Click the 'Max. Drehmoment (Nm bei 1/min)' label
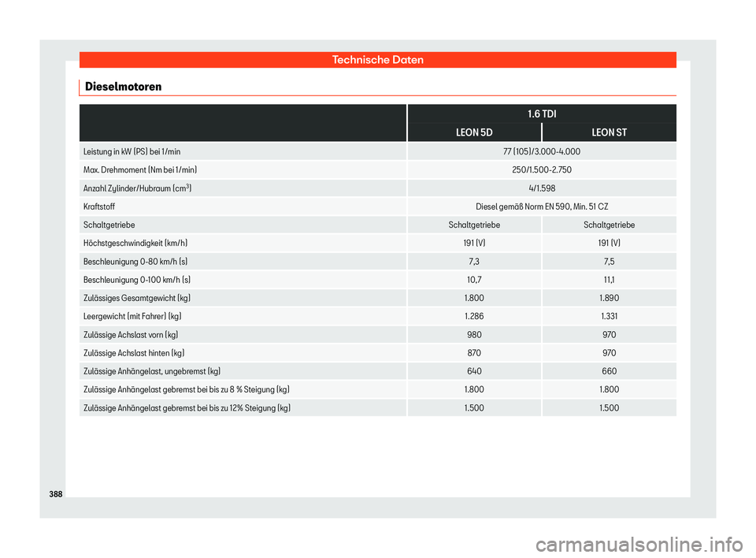Screen dimensions: 756x558 [x=140, y=170]
